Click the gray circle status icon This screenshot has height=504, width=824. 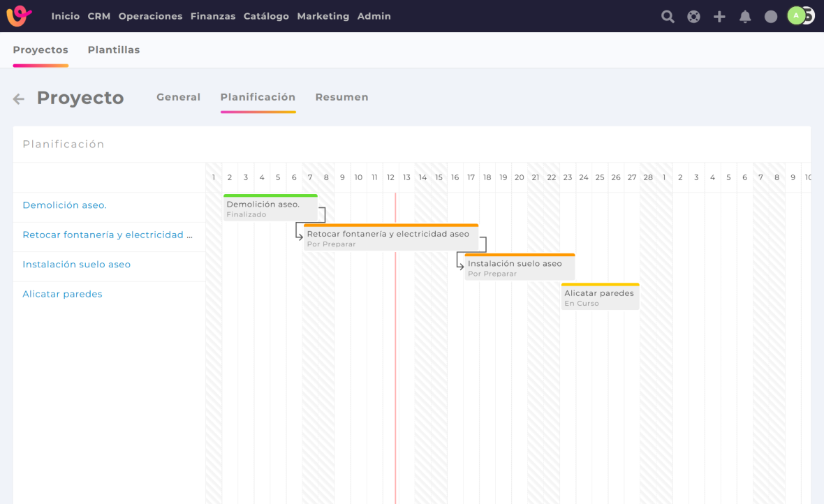point(771,17)
